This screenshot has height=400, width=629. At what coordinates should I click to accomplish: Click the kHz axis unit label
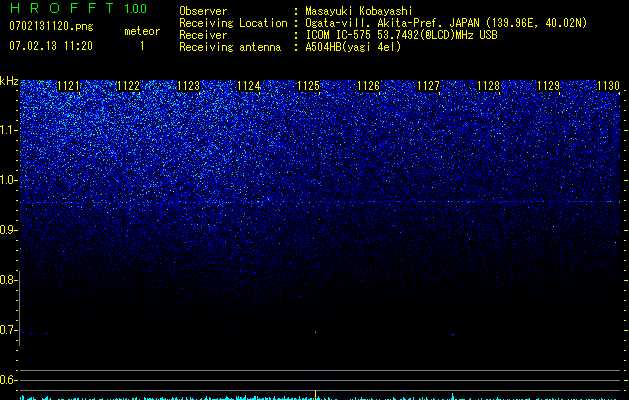click(x=9, y=81)
